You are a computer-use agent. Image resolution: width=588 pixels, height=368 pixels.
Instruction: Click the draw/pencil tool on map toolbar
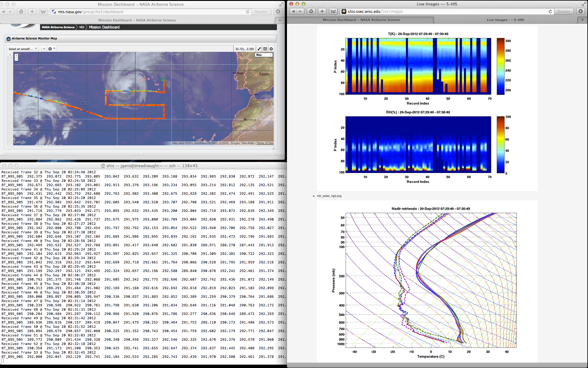click(259, 49)
